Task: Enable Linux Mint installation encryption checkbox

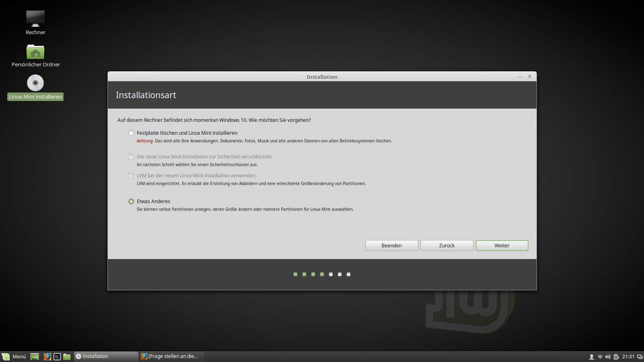Action: click(131, 157)
